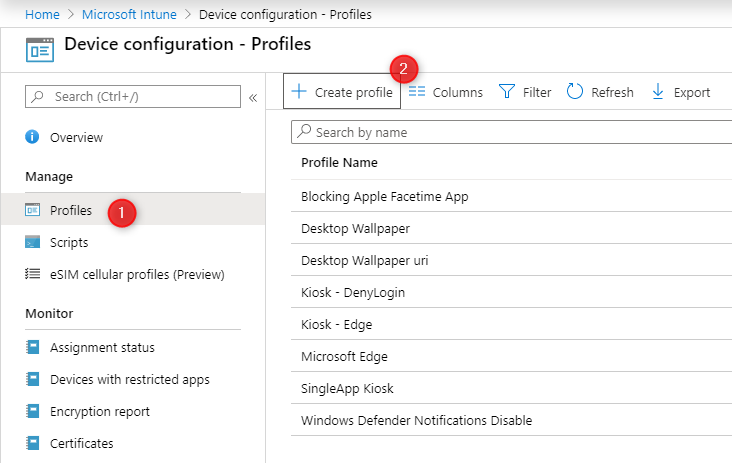Open the Kiosk - DenyLogin profile
Screen dimensions: 732x463
tap(353, 293)
